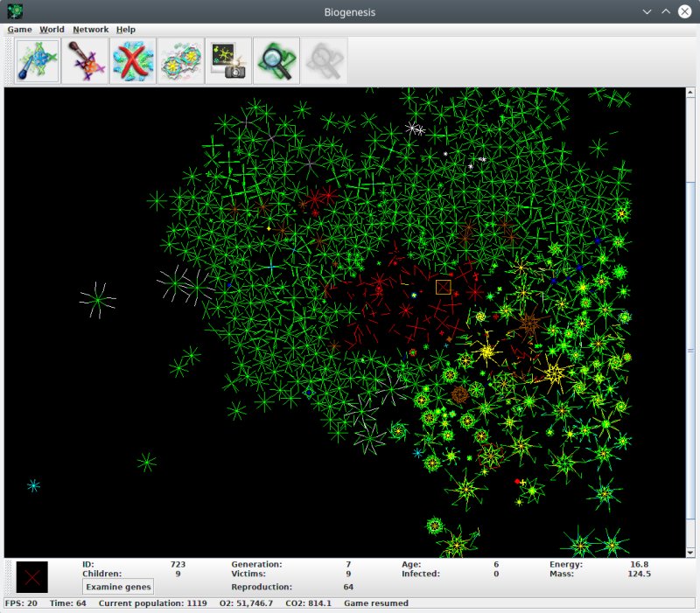700x613 pixels.
Task: Select the organism marked by yellow square
Action: [x=444, y=287]
